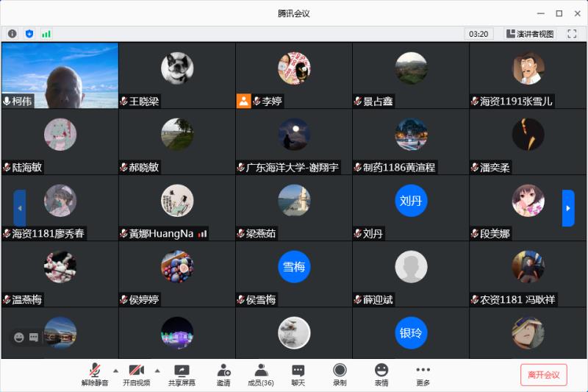Enter fullscreen mode using top-right icon
The image size is (588, 392).
(x=572, y=34)
